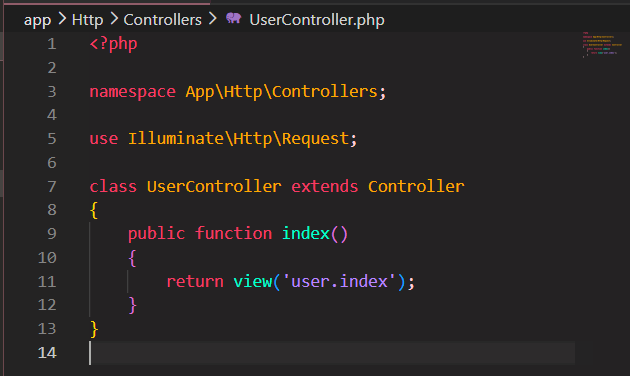
Task: Expand the chevron after 'Controllers' breadcrumb
Action: tap(213, 18)
